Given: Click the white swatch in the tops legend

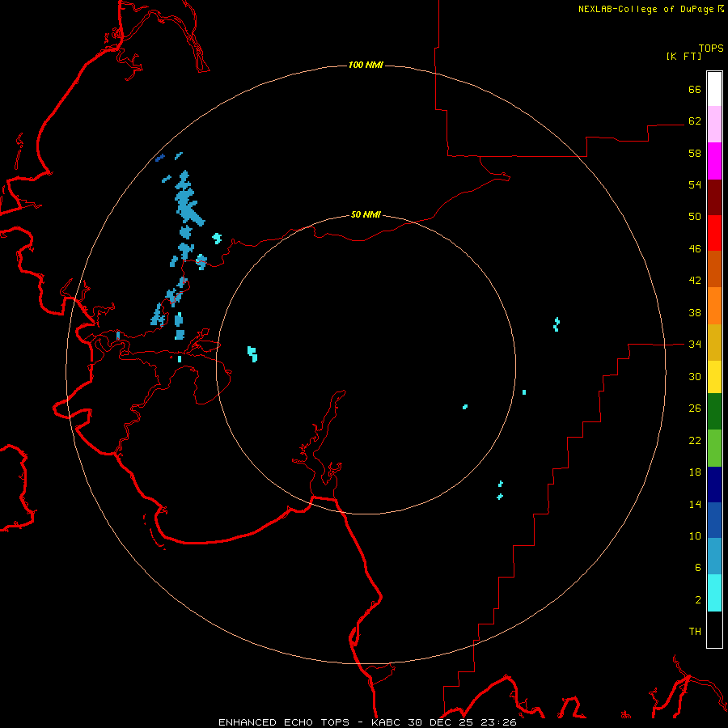Looking at the screenshot, I should coord(714,89).
